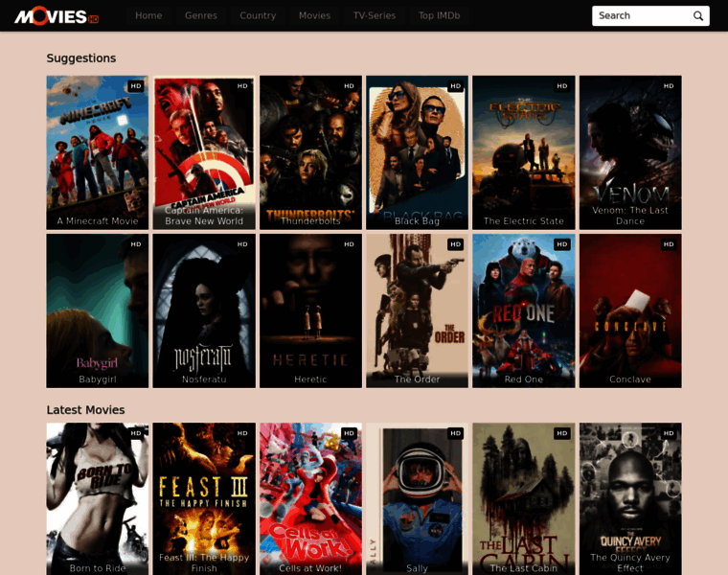Open Feast III: The Happy Finish poster

tap(204, 499)
